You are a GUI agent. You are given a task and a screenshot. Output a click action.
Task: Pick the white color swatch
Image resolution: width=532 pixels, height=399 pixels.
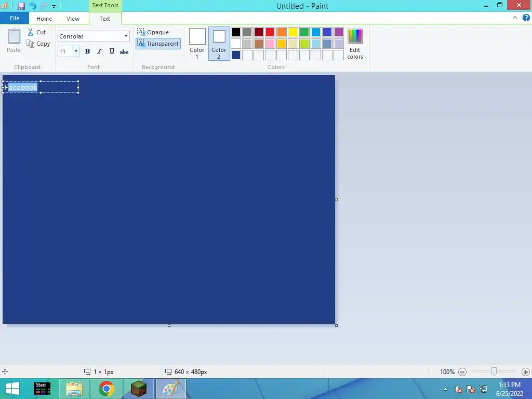coord(236,44)
